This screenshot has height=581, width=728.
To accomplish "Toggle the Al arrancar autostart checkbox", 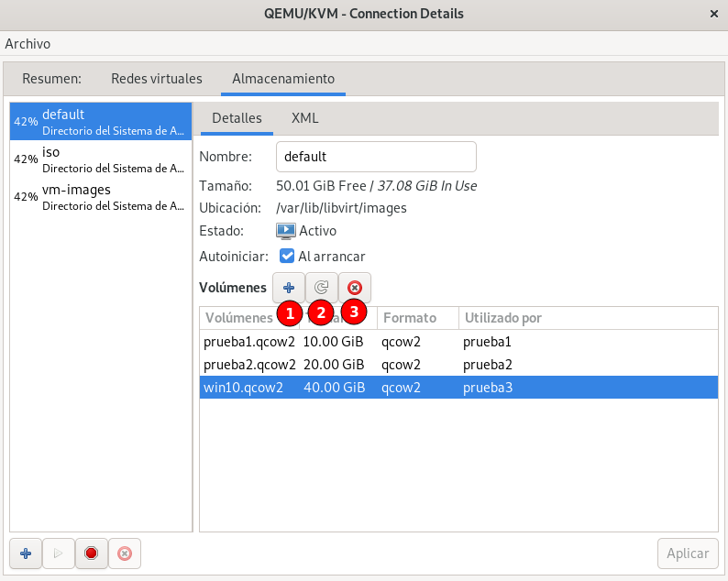I will point(287,256).
